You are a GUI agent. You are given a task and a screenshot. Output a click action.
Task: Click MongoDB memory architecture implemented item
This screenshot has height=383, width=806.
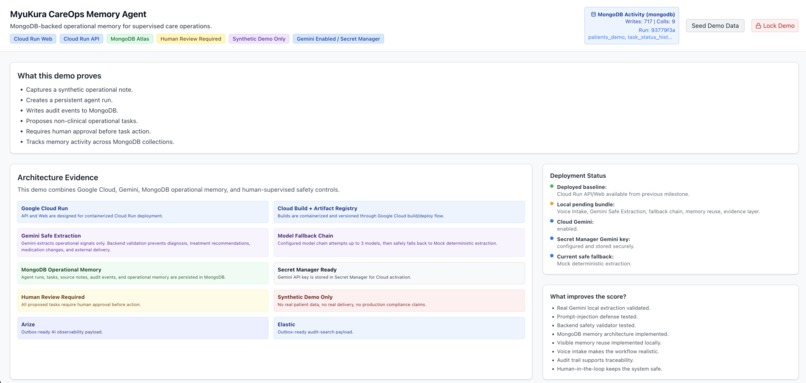[x=612, y=334]
